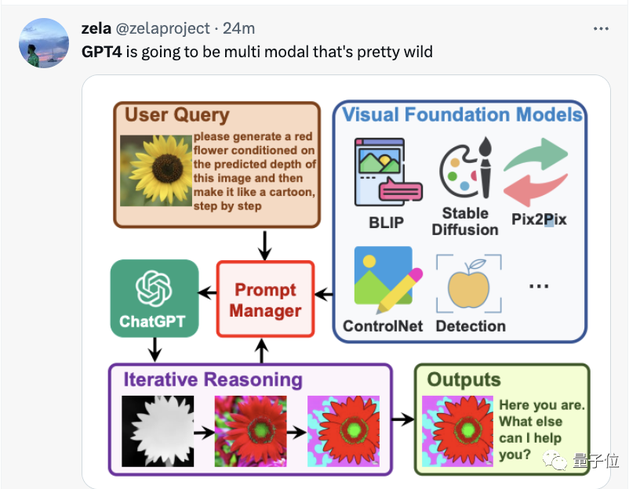Click the Iterative Reasoning heading
The height and width of the screenshot is (489, 640).
[x=212, y=379]
